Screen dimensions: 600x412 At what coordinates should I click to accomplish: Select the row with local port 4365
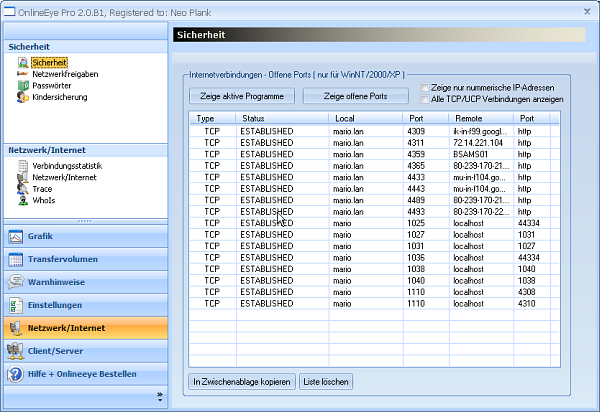point(374,166)
